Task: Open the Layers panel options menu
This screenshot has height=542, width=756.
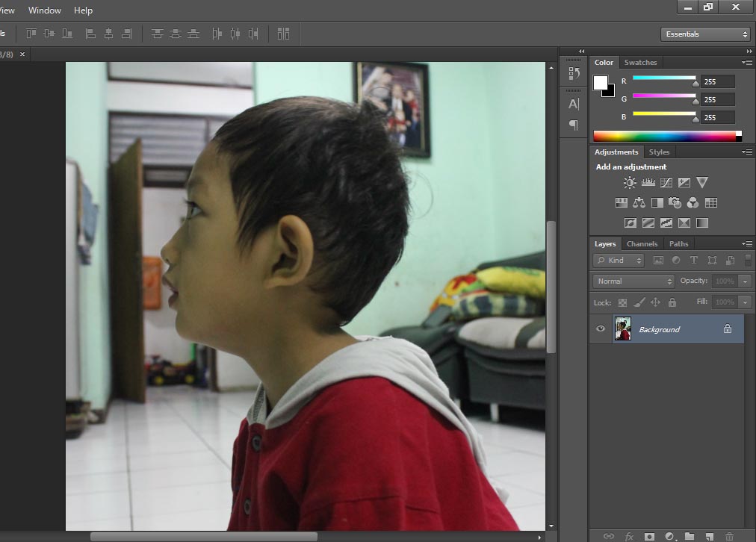Action: pyautogui.click(x=746, y=243)
